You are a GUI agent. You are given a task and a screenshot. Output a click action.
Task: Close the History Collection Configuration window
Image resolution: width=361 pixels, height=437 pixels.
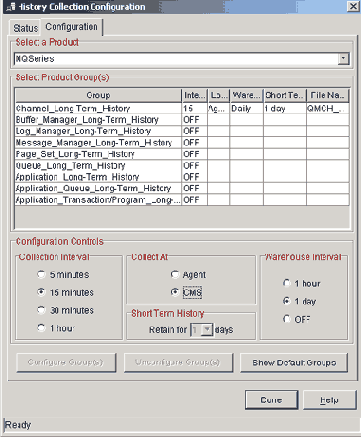click(353, 7)
